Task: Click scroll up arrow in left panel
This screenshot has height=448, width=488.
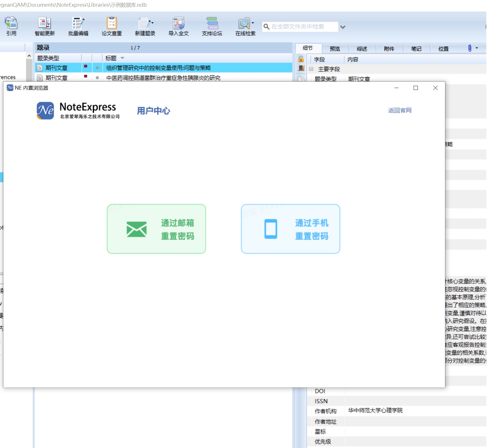Action: [x=29, y=56]
